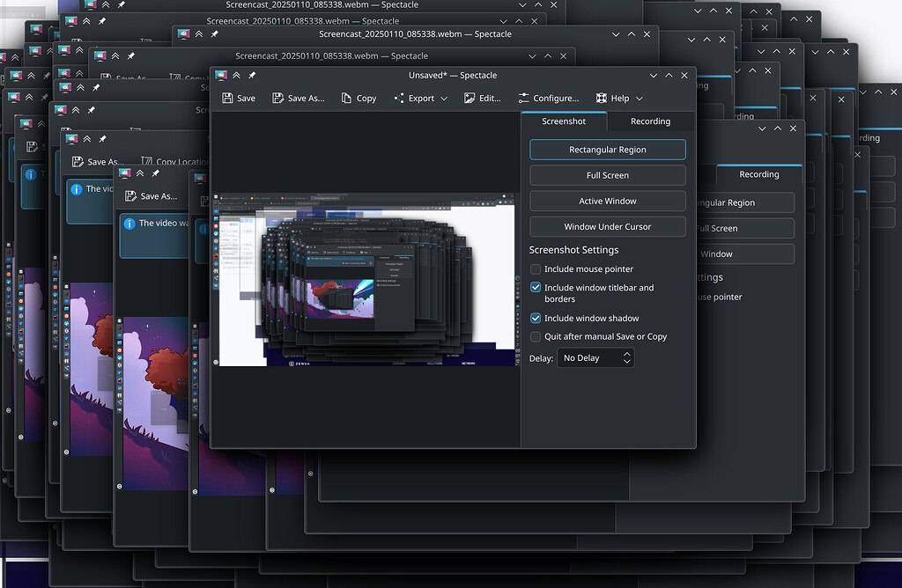Select the Screenshot tab

coord(564,121)
